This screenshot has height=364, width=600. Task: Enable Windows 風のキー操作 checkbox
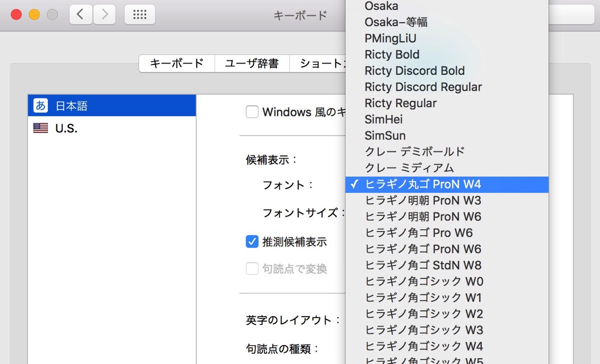click(252, 112)
